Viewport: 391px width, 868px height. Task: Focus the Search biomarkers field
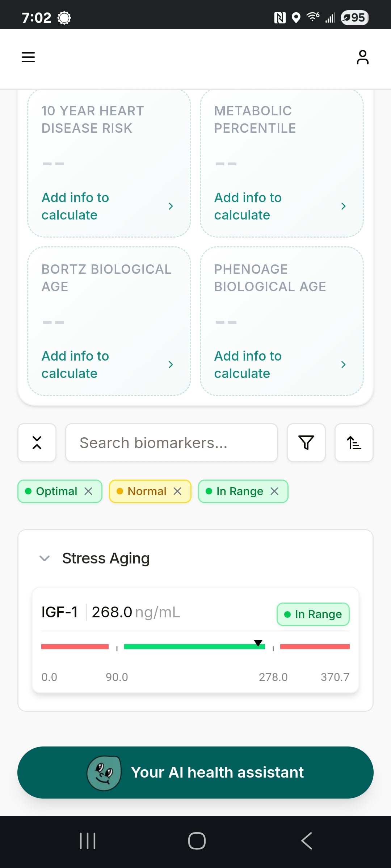(x=172, y=443)
